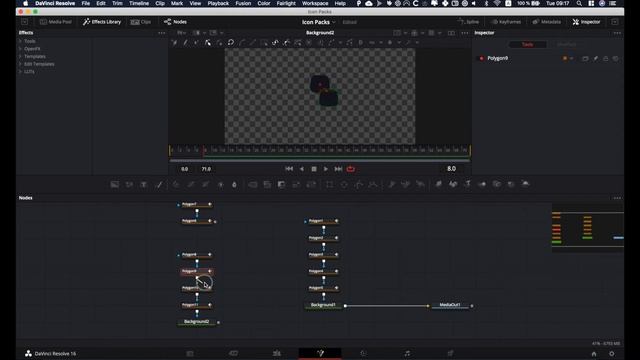Open the Workspace menu
This screenshot has height=360, width=640.
click(315, 3)
